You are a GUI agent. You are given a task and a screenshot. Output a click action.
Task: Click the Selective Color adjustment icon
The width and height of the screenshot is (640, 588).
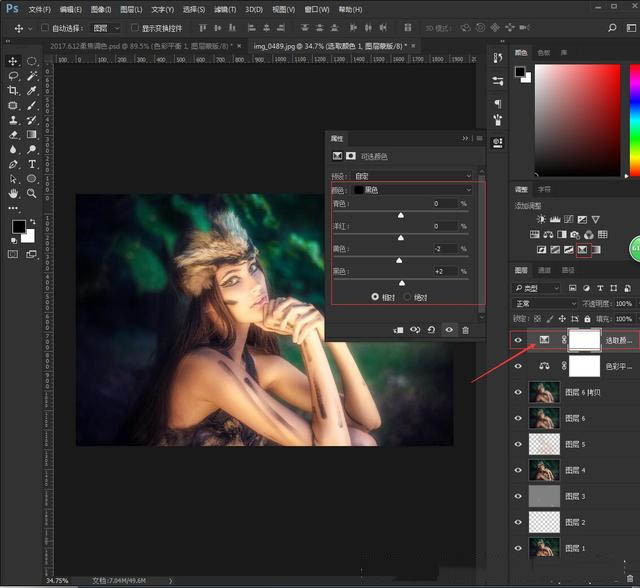[582, 248]
